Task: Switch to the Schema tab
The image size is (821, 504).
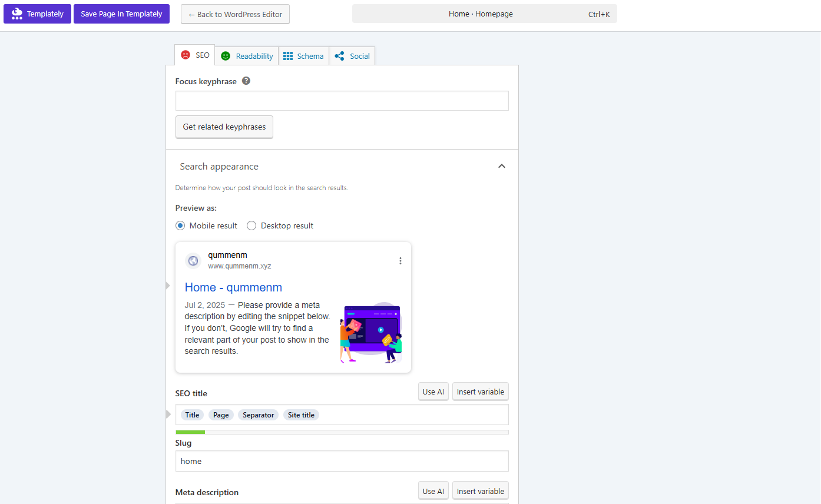Action: (x=303, y=55)
